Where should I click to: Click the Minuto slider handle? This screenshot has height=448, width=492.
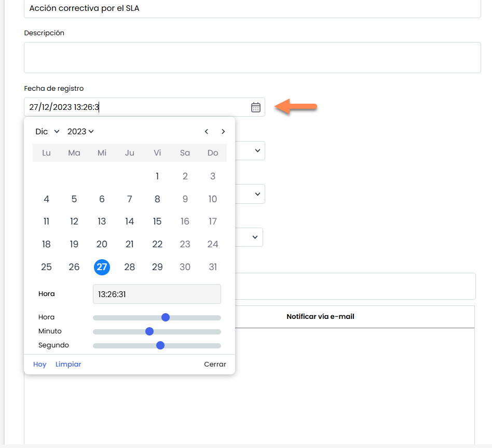(149, 331)
